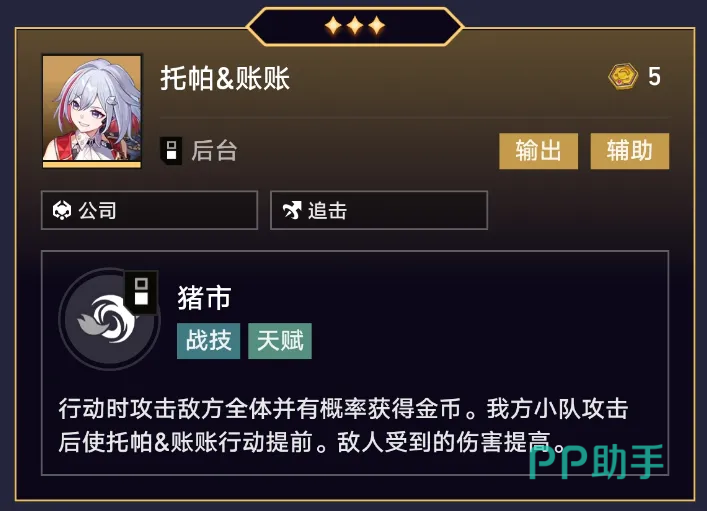Select the 公司 faction emblem icon
The height and width of the screenshot is (511, 707).
point(62,211)
